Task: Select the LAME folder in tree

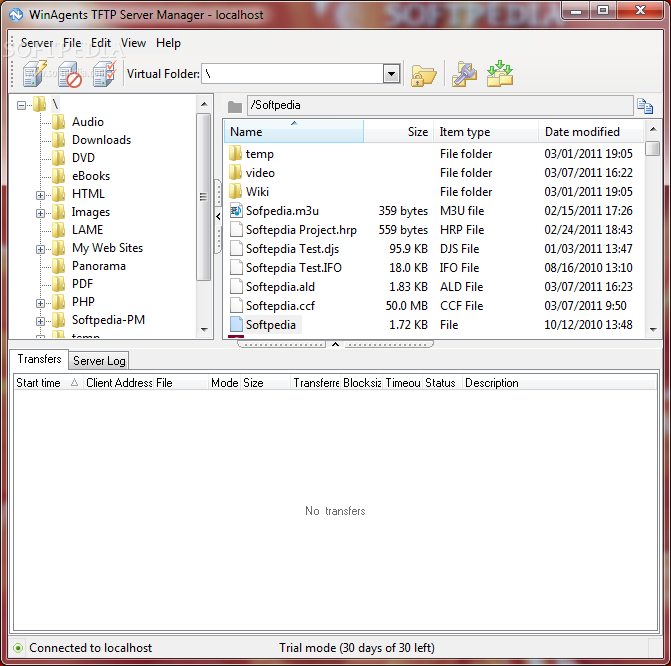Action: (87, 230)
